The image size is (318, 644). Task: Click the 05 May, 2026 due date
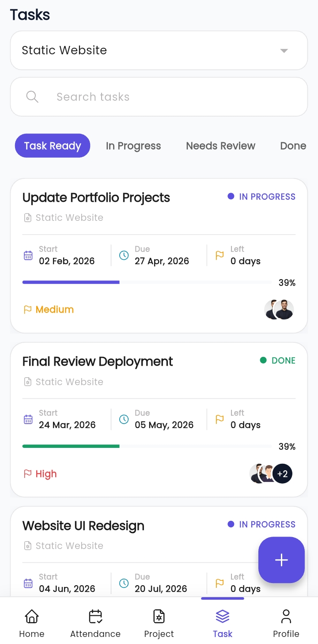164,425
